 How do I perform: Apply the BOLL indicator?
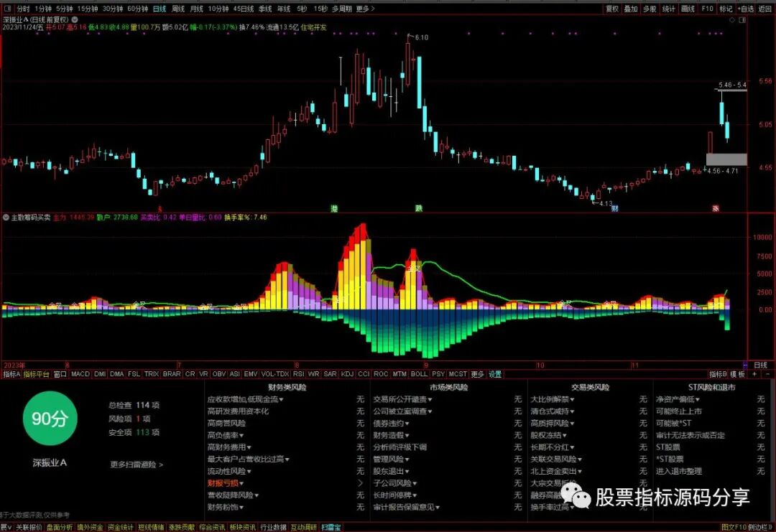click(419, 374)
